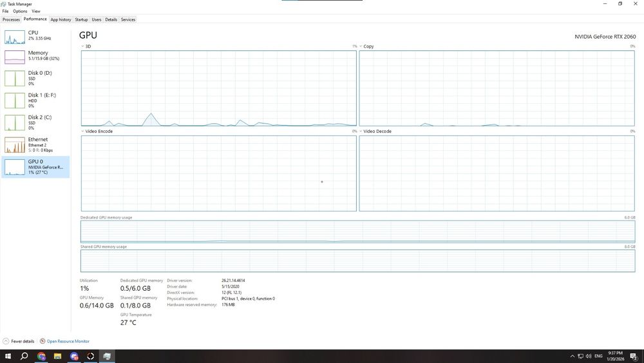Click the Open Resource Monitor link
Screen dimensions: 644x363
pyautogui.click(x=68, y=341)
